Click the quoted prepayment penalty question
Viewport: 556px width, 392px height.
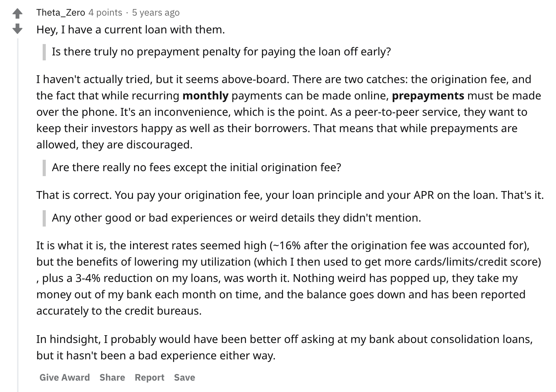coord(221,52)
